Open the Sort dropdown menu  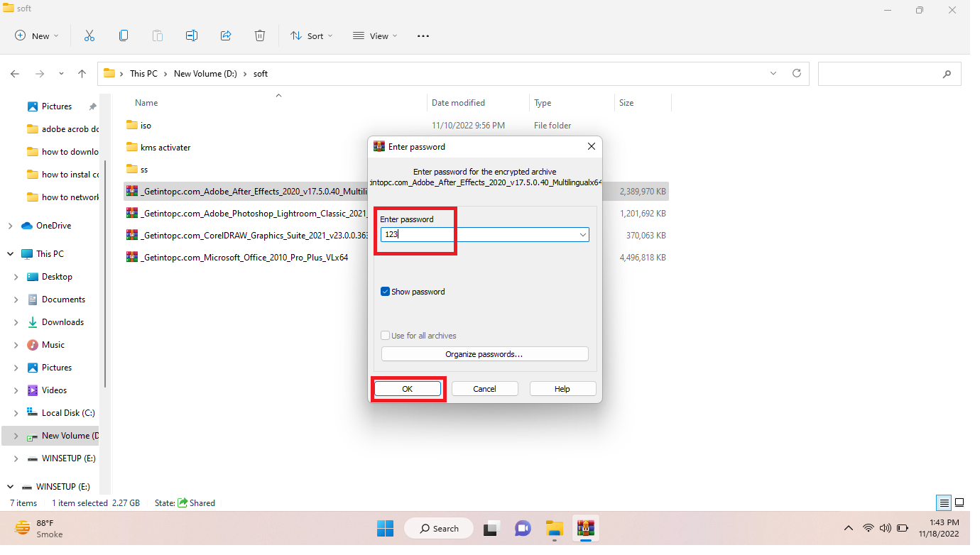[x=311, y=35]
